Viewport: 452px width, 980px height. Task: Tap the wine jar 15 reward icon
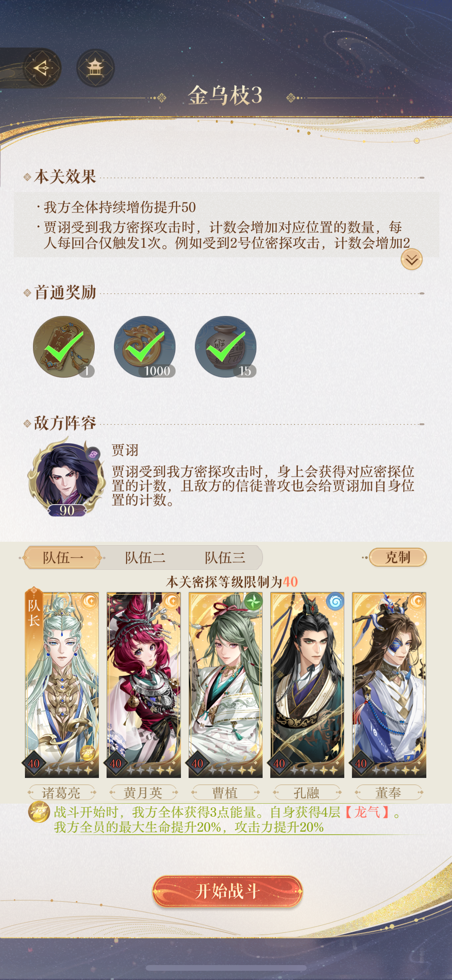225,347
